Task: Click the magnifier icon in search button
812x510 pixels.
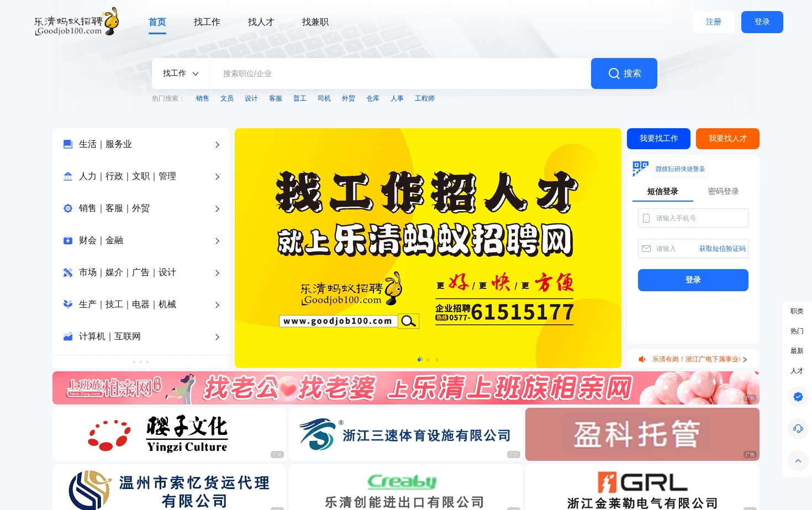Action: click(x=614, y=73)
